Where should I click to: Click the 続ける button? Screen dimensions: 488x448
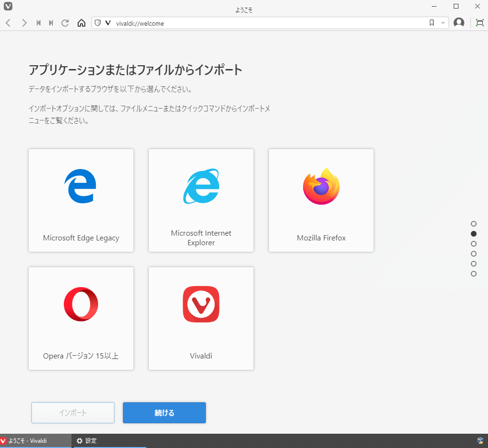(x=164, y=413)
